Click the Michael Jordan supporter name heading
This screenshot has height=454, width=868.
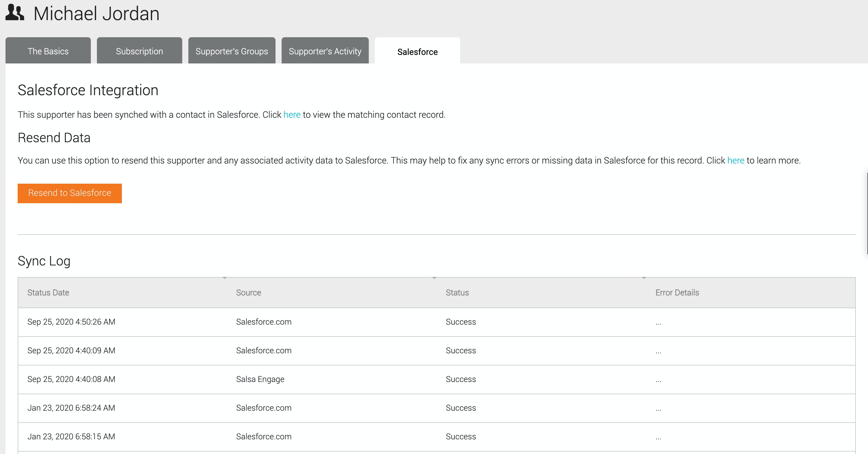pyautogui.click(x=96, y=13)
